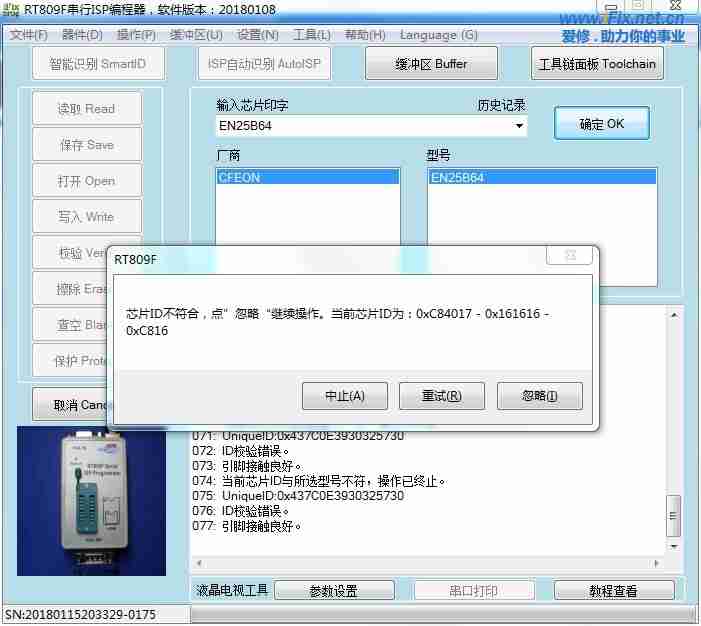701x626 pixels.
Task: Click the log vertical scrollbar thumb
Action: point(673,516)
